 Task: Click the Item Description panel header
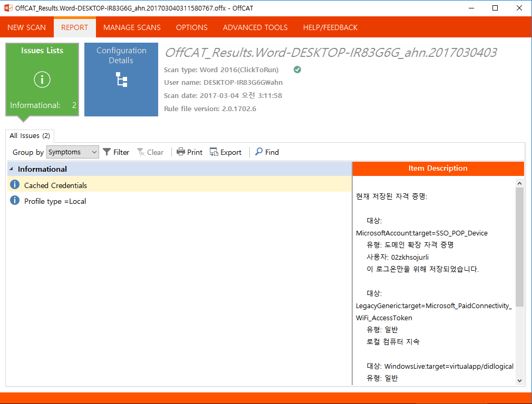coord(438,169)
